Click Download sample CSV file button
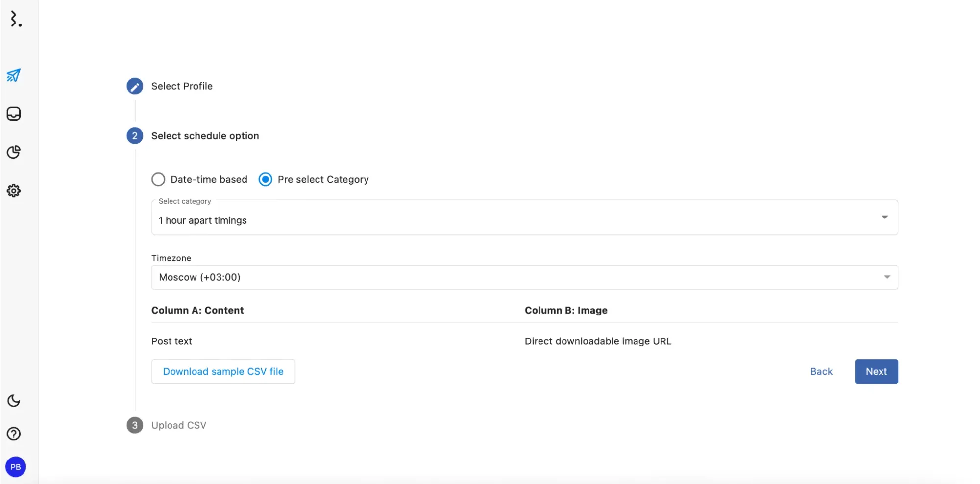The height and width of the screenshot is (484, 980). point(223,371)
